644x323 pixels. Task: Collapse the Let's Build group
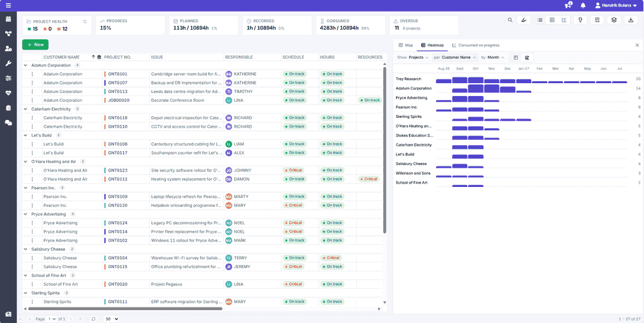tap(26, 135)
